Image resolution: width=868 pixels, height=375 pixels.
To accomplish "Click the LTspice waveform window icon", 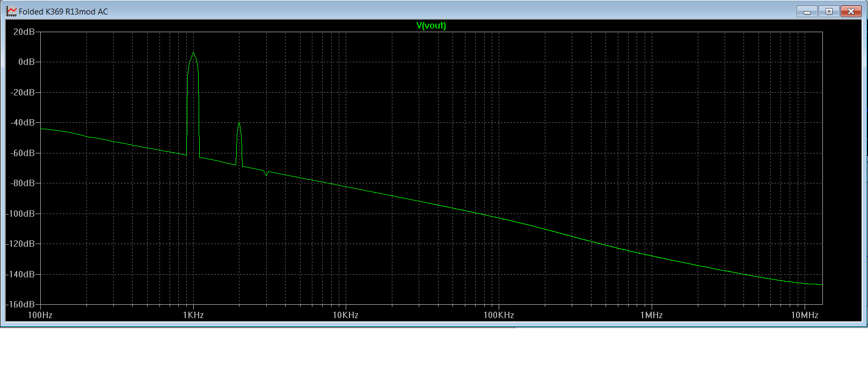I will [11, 11].
